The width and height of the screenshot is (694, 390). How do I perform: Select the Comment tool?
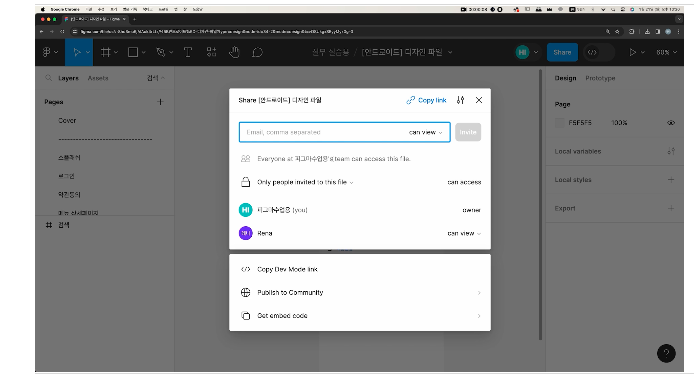point(257,52)
